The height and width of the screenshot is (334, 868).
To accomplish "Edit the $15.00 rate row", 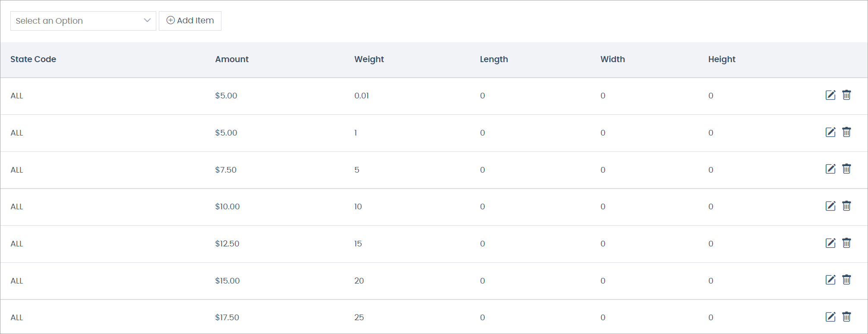I will tap(830, 280).
